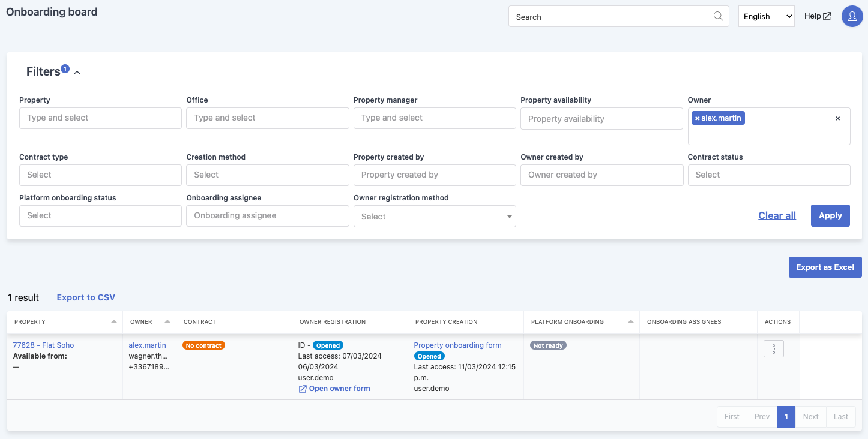Clear the Owner filter using the X icon
The image size is (868, 439).
coord(837,118)
